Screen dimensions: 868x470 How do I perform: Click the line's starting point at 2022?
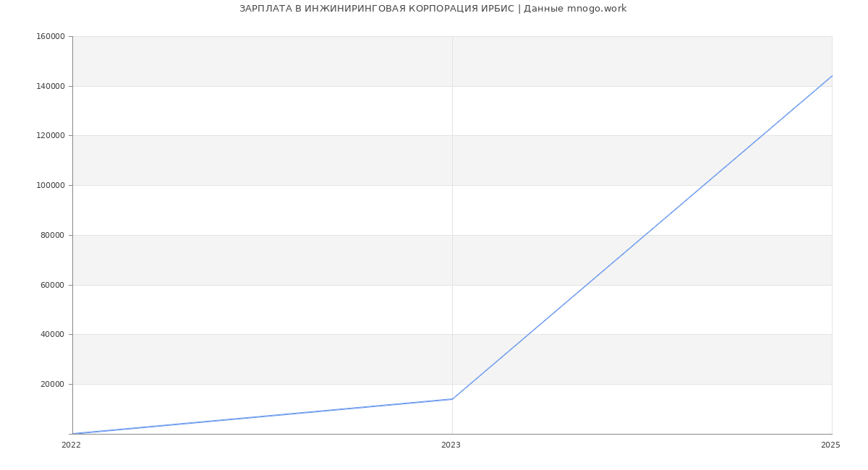[x=73, y=434]
